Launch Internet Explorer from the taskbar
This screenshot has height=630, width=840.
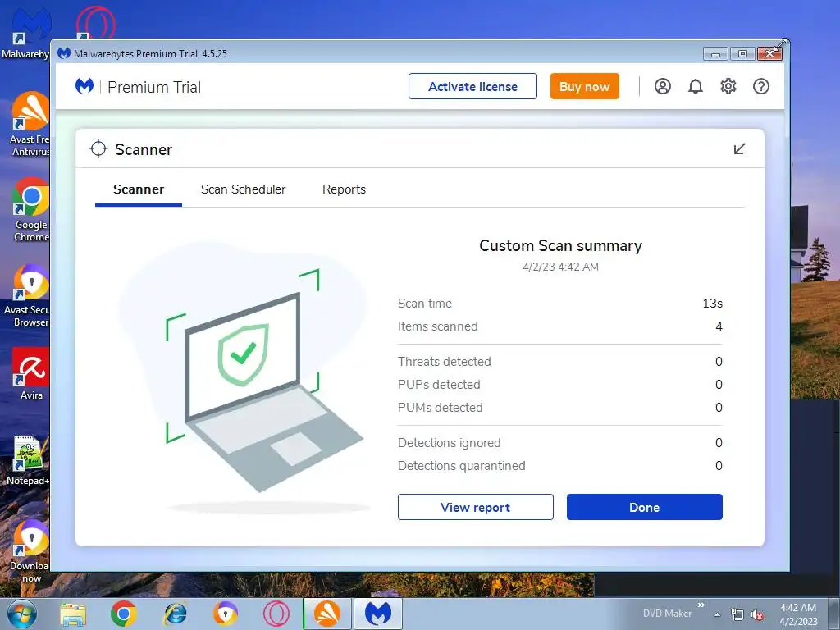pyautogui.click(x=175, y=614)
